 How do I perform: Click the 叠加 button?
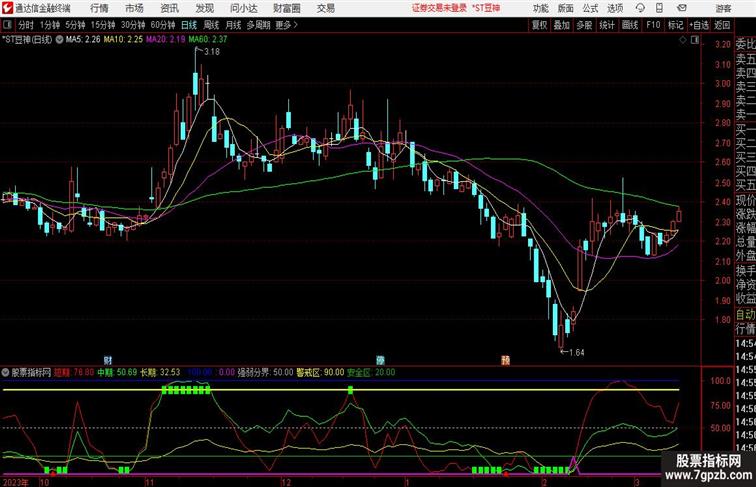pyautogui.click(x=562, y=25)
